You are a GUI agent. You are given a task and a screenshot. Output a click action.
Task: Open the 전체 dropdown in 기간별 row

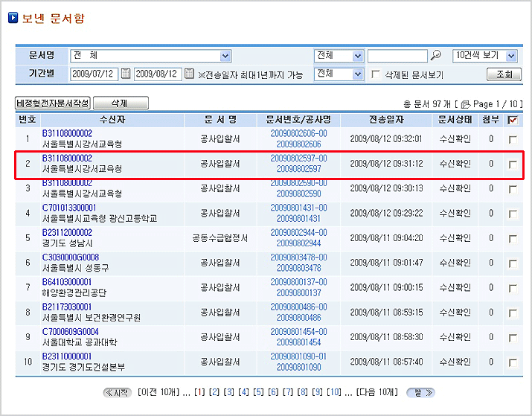(x=357, y=74)
